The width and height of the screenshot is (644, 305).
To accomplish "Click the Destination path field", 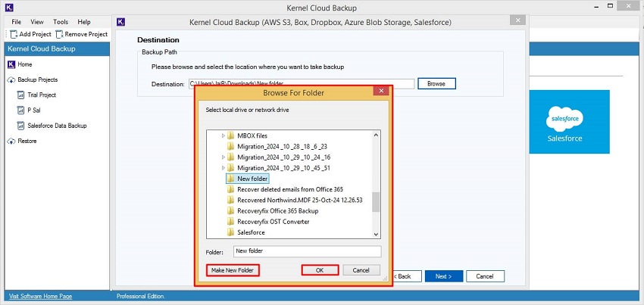I will [x=302, y=83].
